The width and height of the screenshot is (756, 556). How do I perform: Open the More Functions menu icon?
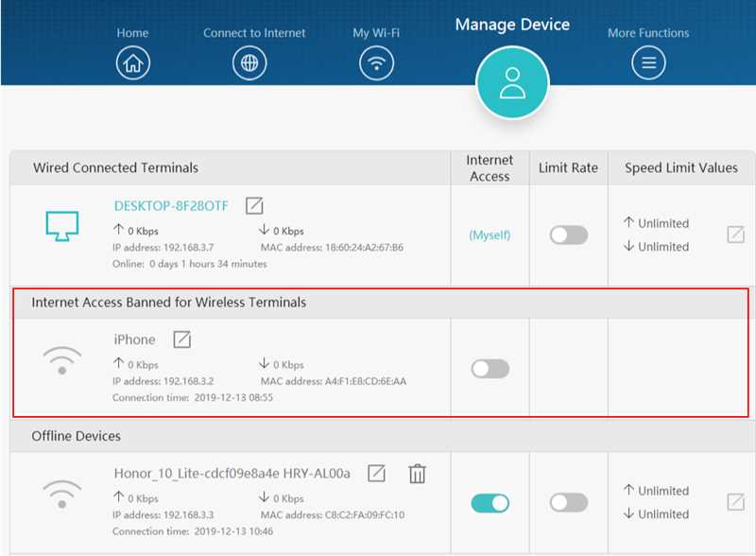(x=648, y=63)
